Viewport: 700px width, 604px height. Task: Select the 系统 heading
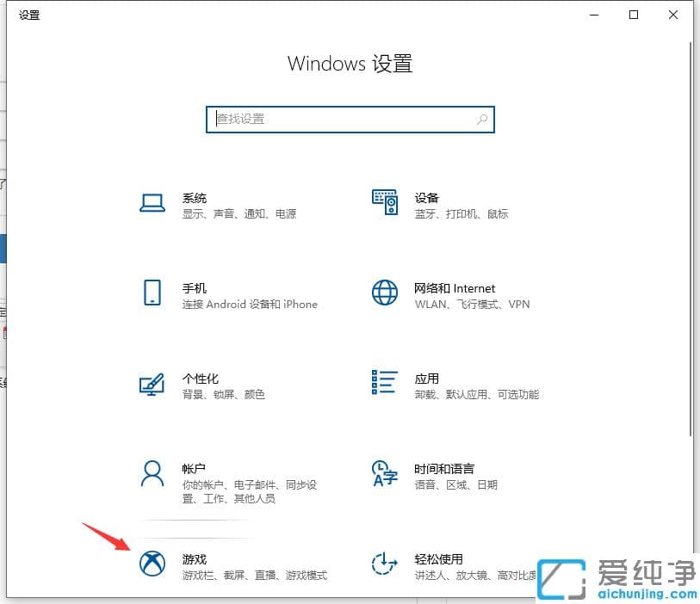click(x=195, y=198)
